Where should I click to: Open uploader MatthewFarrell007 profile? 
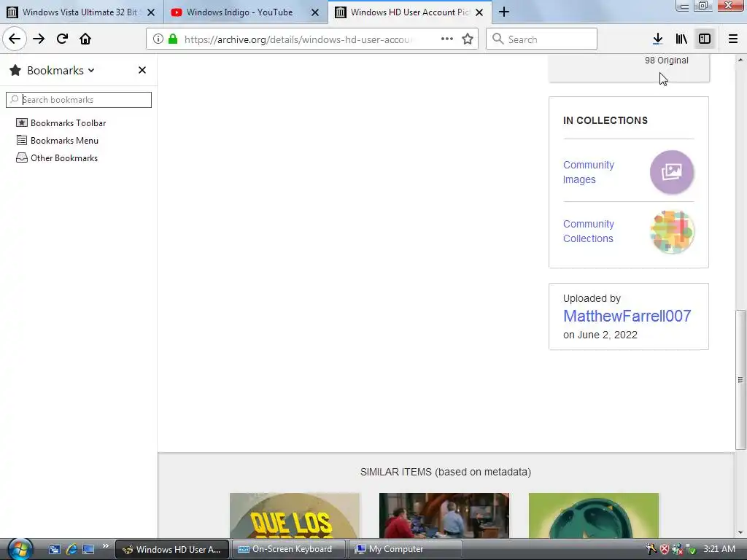point(627,316)
